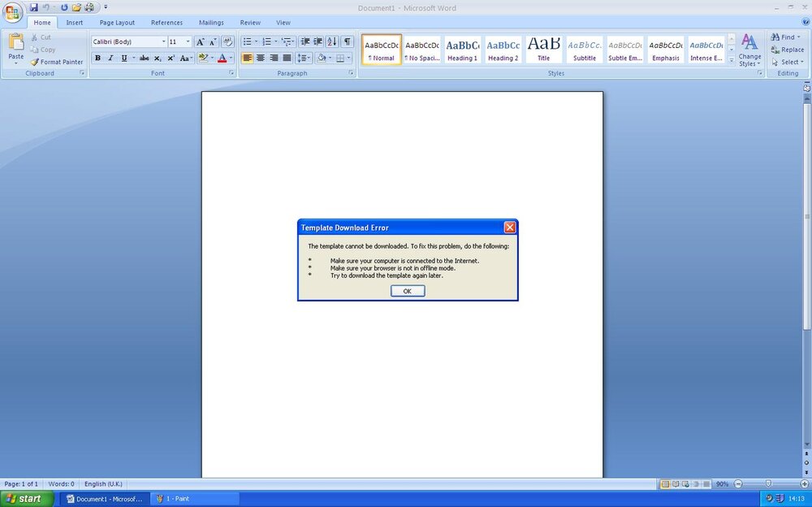Switch to Page Layout tab

coord(117,23)
